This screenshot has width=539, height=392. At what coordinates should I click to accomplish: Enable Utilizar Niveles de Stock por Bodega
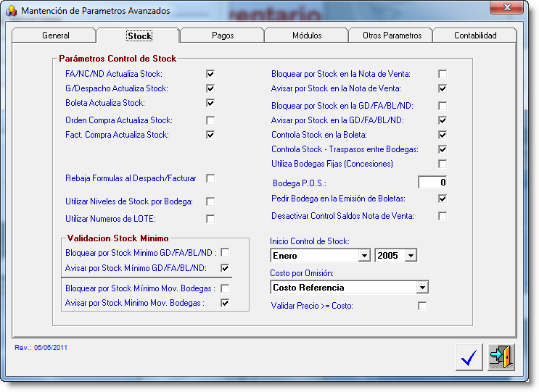pyautogui.click(x=210, y=201)
